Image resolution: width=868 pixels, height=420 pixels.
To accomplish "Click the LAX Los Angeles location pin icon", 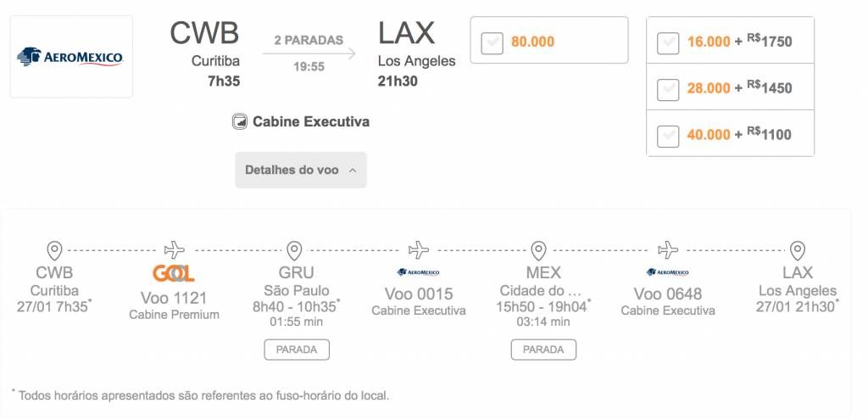I will click(x=797, y=250).
